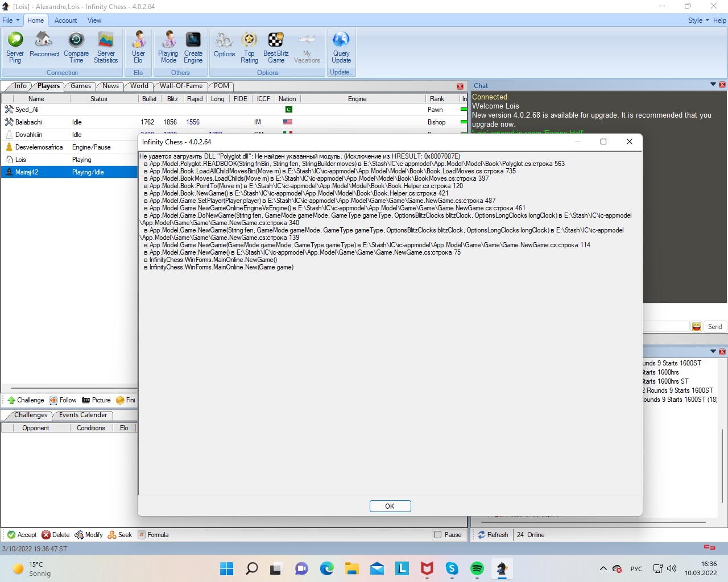Expand Chat panel dropdown arrow
The height and width of the screenshot is (582, 728).
coord(713,85)
